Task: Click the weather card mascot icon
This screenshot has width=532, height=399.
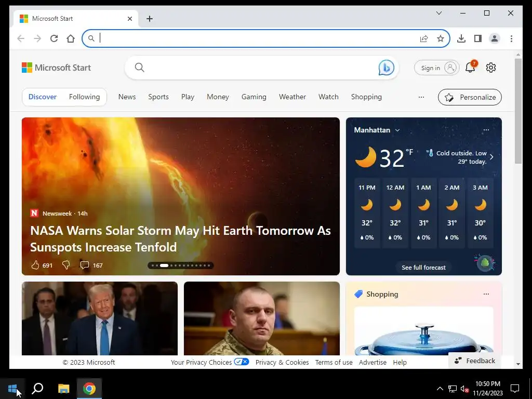Action: pyautogui.click(x=485, y=263)
